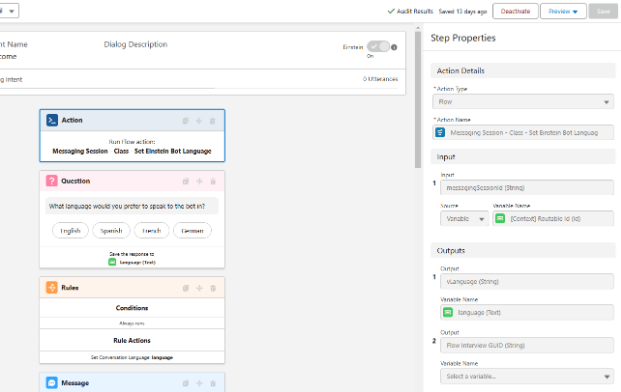Toggle the Einstein switch off
Screen dimensions: 621x392
(378, 47)
